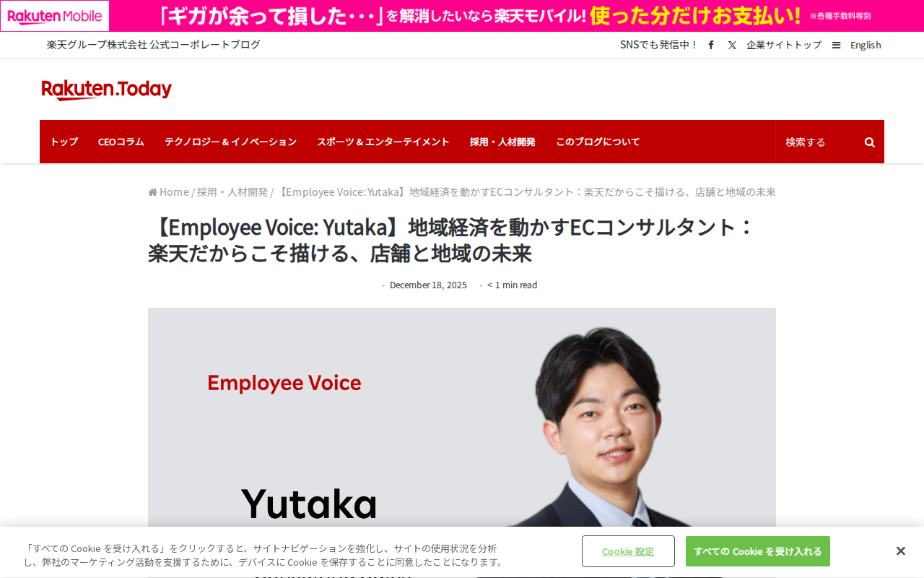Close the cookie consent banner
924x578 pixels.
click(900, 551)
